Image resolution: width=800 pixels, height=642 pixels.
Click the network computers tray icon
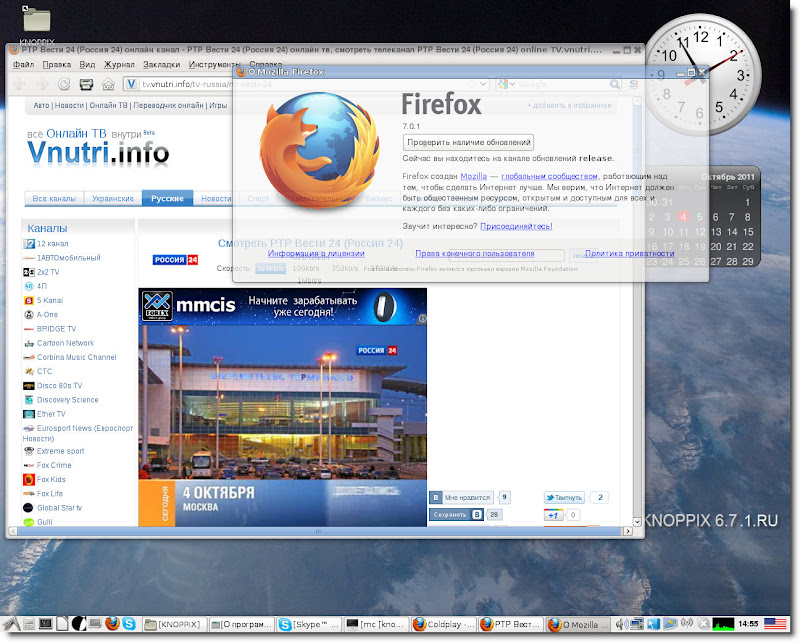[x=637, y=624]
